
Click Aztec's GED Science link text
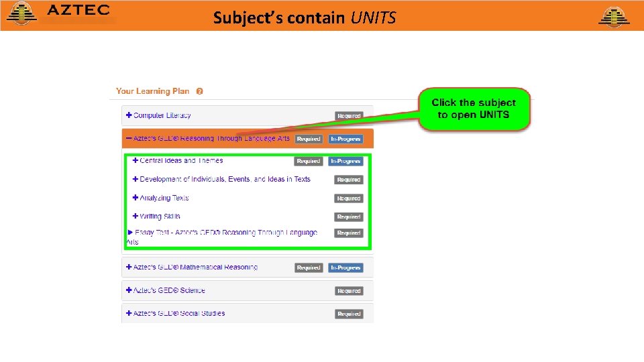(x=169, y=290)
